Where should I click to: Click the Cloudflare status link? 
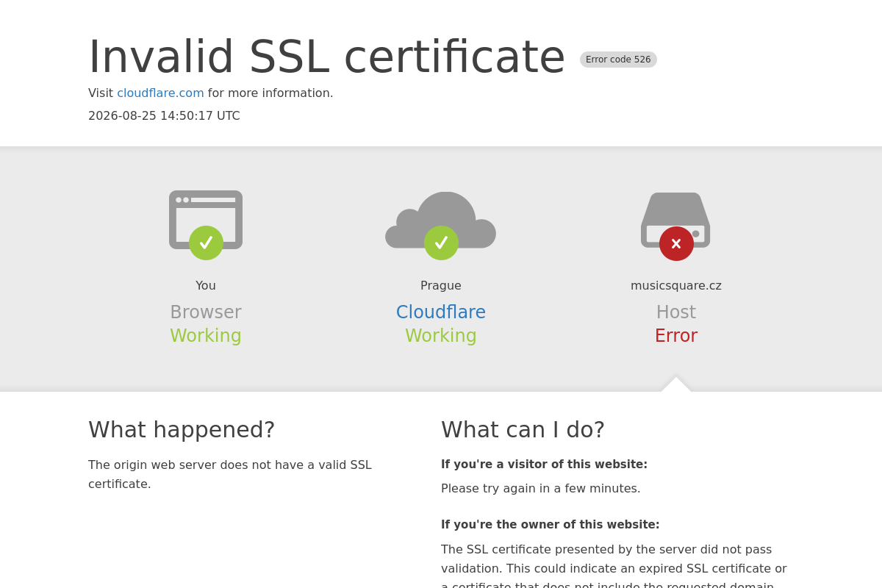click(x=441, y=312)
